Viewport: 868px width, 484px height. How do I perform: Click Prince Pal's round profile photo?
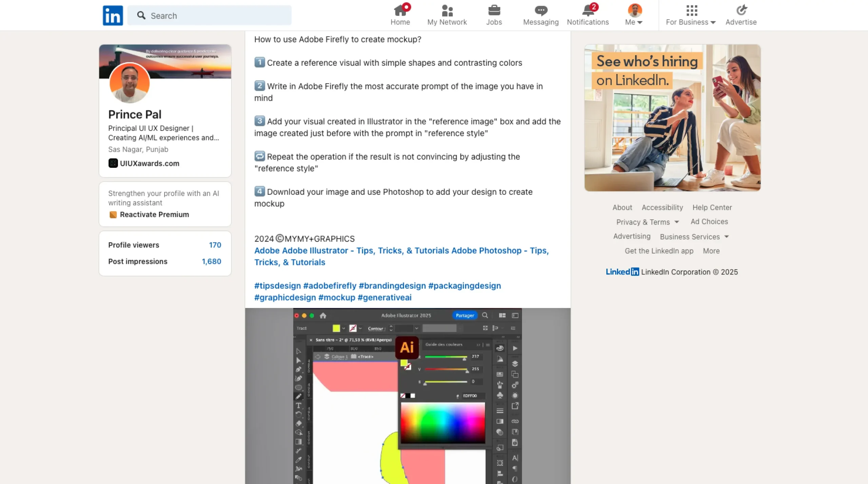click(x=129, y=83)
